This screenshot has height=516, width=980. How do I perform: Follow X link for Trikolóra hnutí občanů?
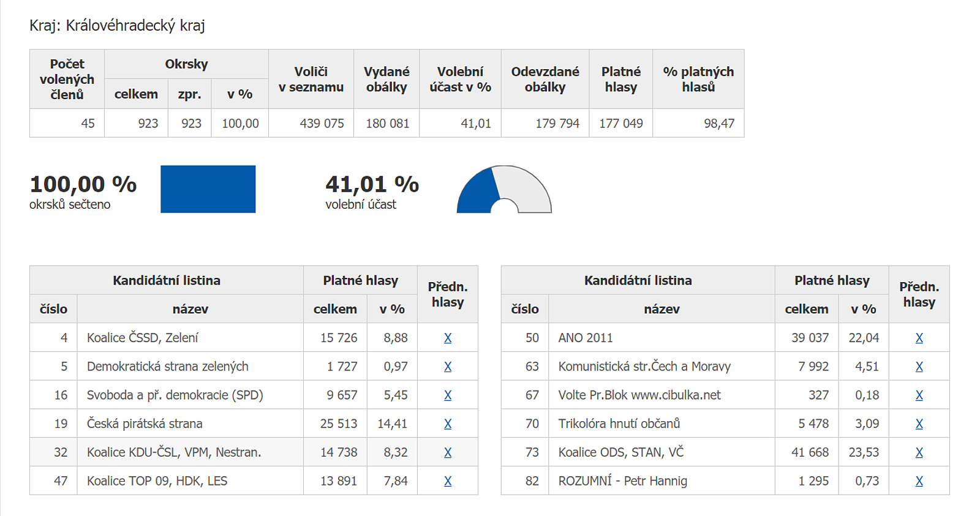(x=919, y=424)
